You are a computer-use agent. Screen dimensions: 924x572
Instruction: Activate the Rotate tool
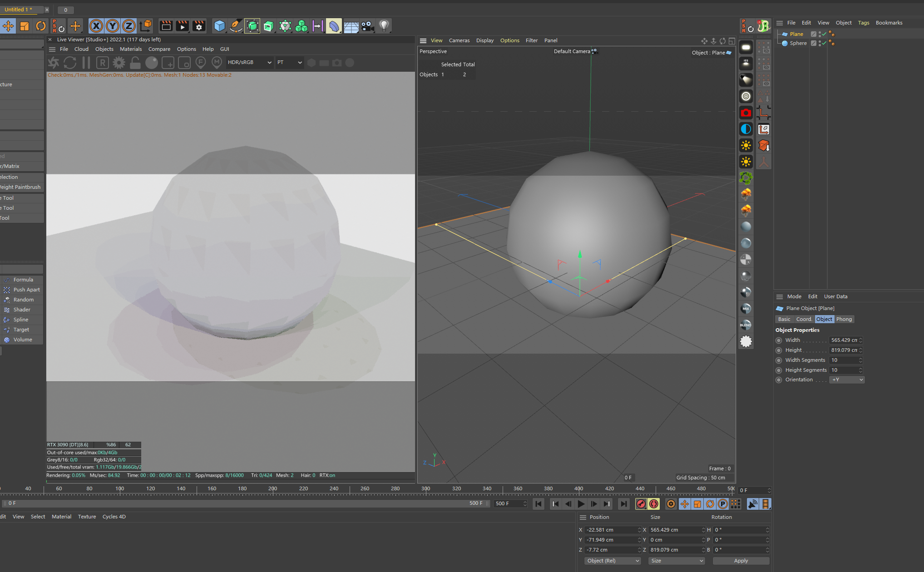[41, 26]
